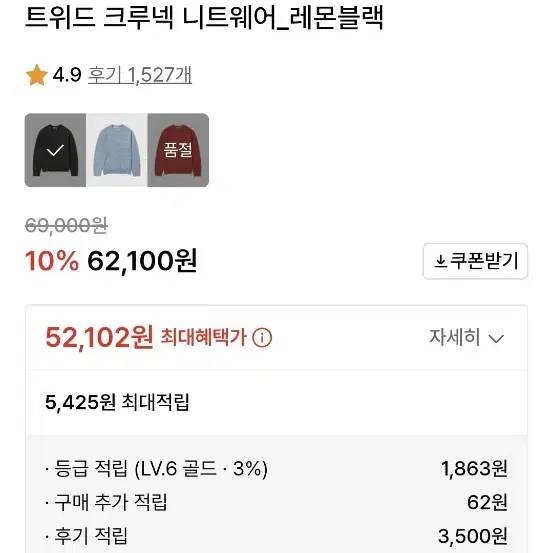The image size is (553, 553).
Task: Click the 자세히 text label
Action: (455, 337)
